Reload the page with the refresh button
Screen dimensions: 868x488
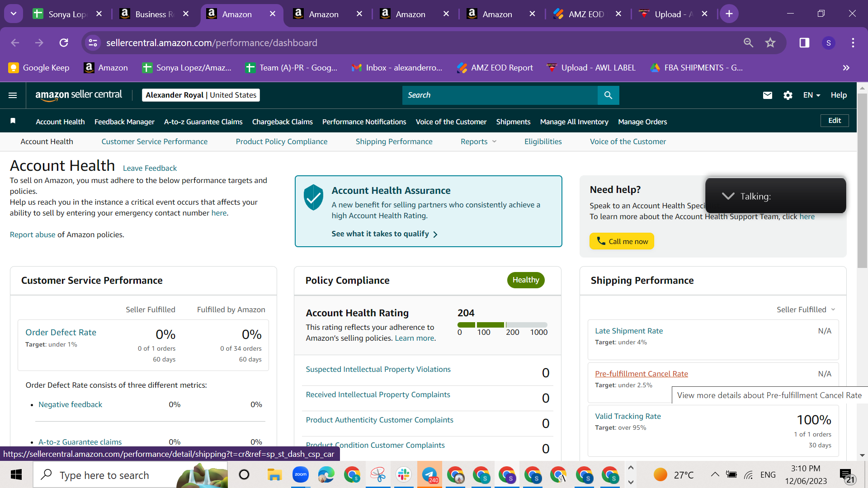(64, 42)
